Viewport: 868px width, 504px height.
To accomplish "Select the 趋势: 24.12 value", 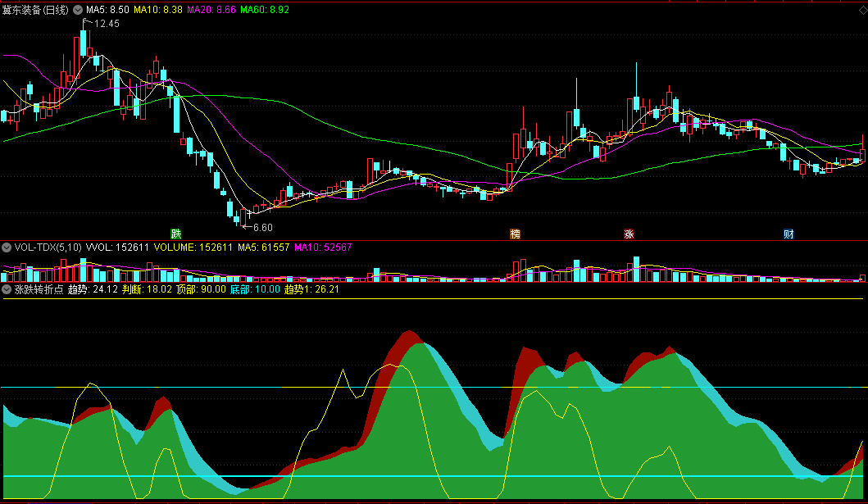I will [x=93, y=289].
